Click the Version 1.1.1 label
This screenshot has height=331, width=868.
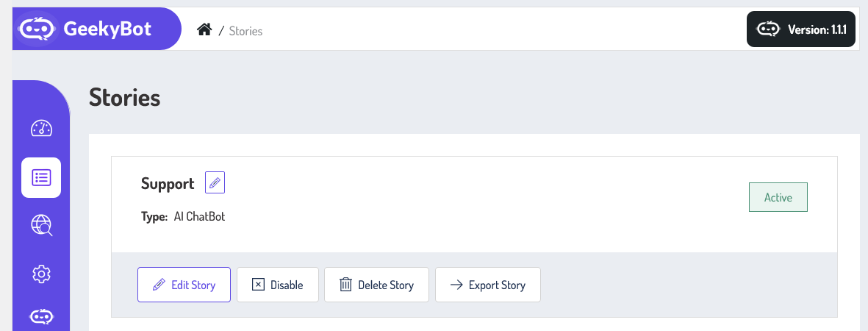[x=817, y=30]
